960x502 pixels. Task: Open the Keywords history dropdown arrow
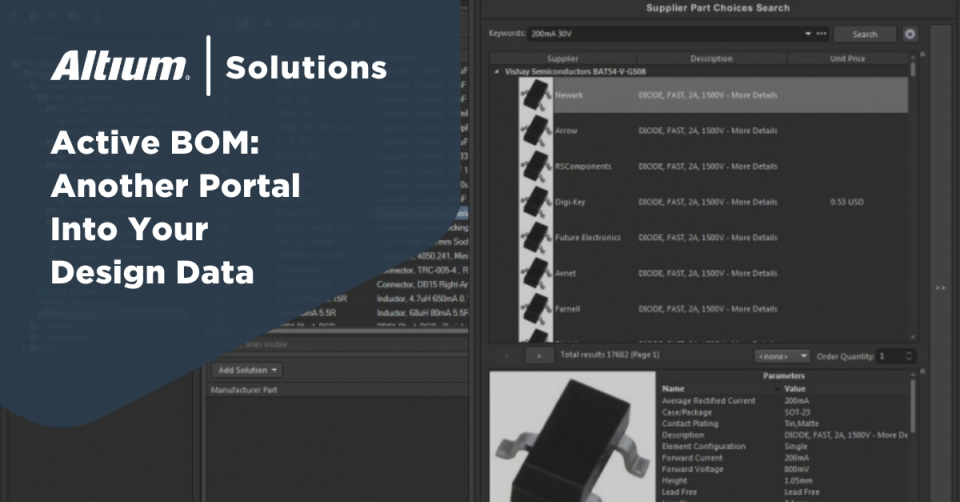point(808,34)
